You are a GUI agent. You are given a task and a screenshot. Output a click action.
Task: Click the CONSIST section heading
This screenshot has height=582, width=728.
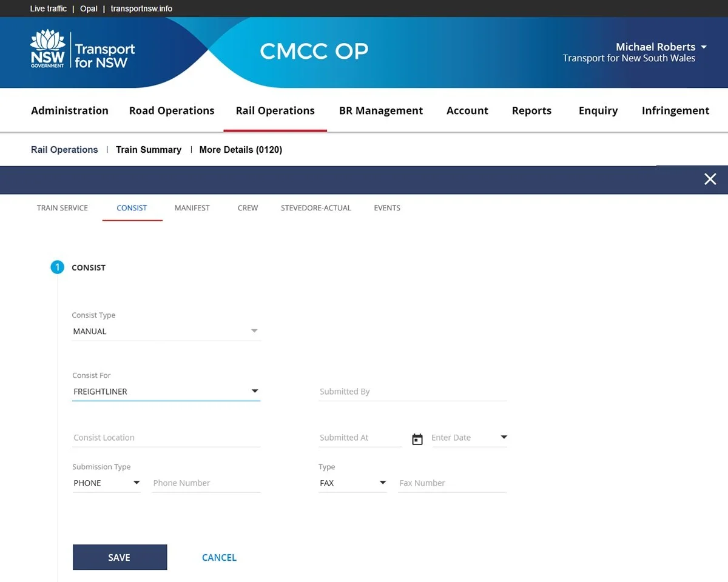89,267
